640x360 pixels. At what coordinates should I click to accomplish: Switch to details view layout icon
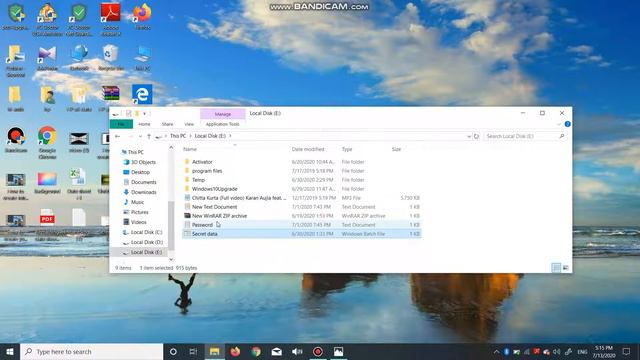coord(556,268)
